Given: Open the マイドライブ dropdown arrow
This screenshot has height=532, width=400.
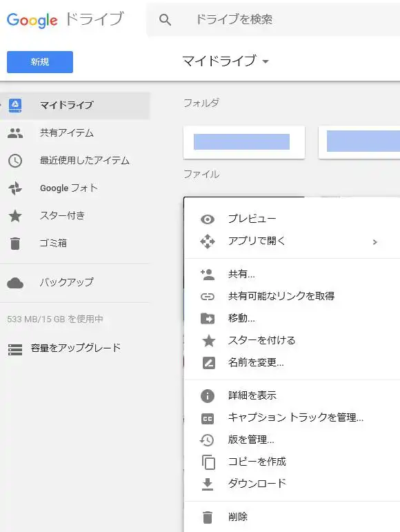Looking at the screenshot, I should 266,61.
